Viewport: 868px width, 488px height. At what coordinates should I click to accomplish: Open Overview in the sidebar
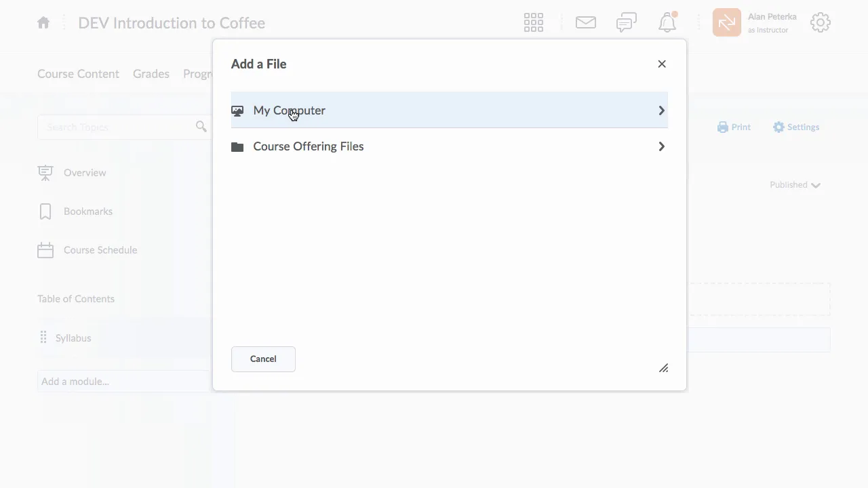85,173
